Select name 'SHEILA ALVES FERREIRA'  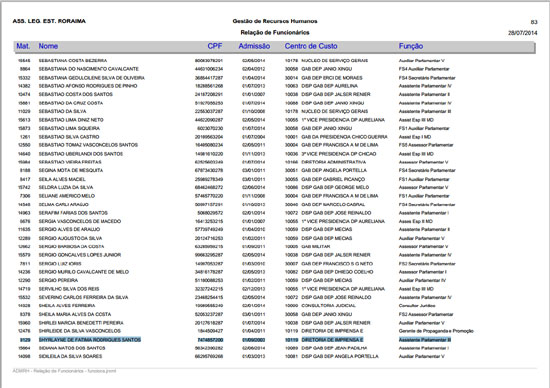point(67,306)
